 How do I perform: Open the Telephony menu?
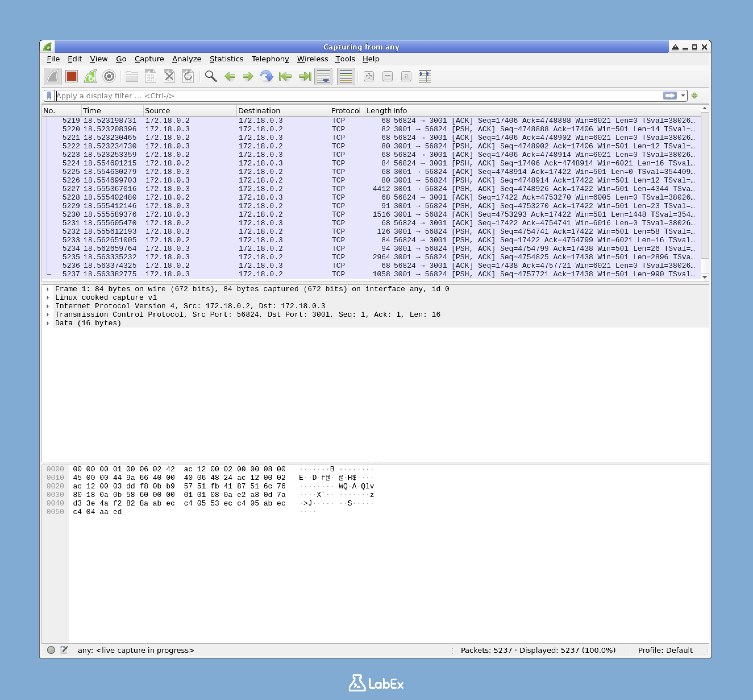(270, 59)
